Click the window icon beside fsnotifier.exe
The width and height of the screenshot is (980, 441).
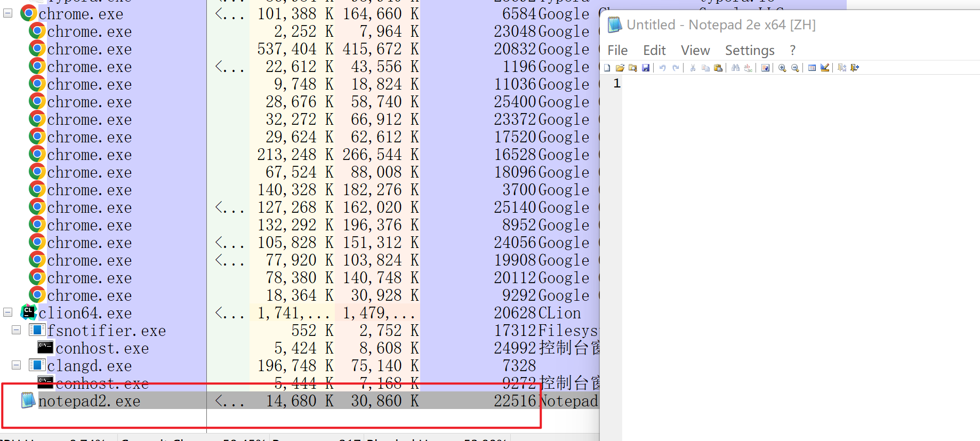tap(37, 330)
